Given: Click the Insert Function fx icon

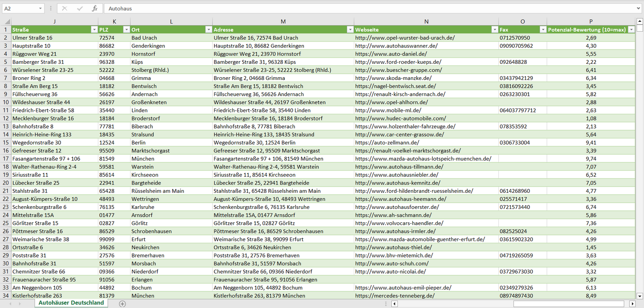Looking at the screenshot, I should point(94,8).
